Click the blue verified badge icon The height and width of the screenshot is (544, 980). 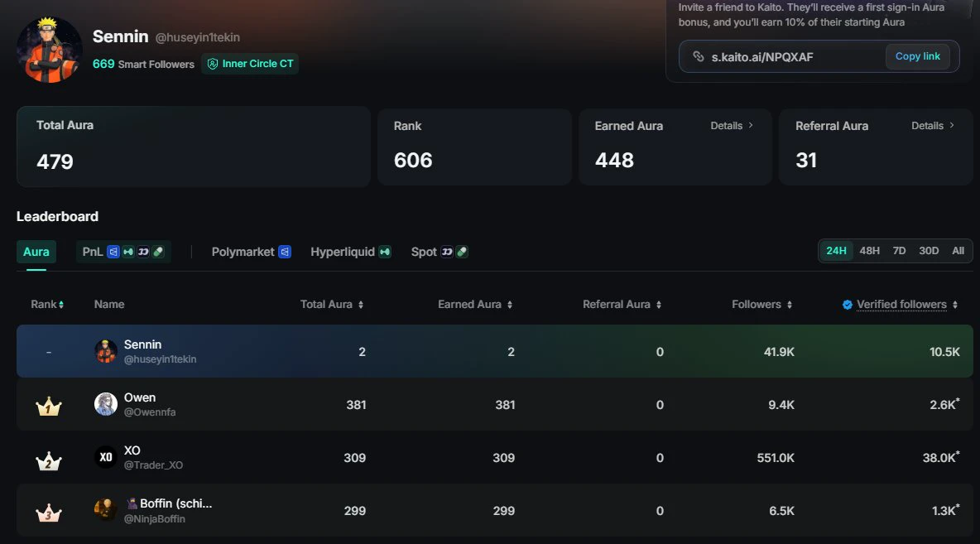848,305
